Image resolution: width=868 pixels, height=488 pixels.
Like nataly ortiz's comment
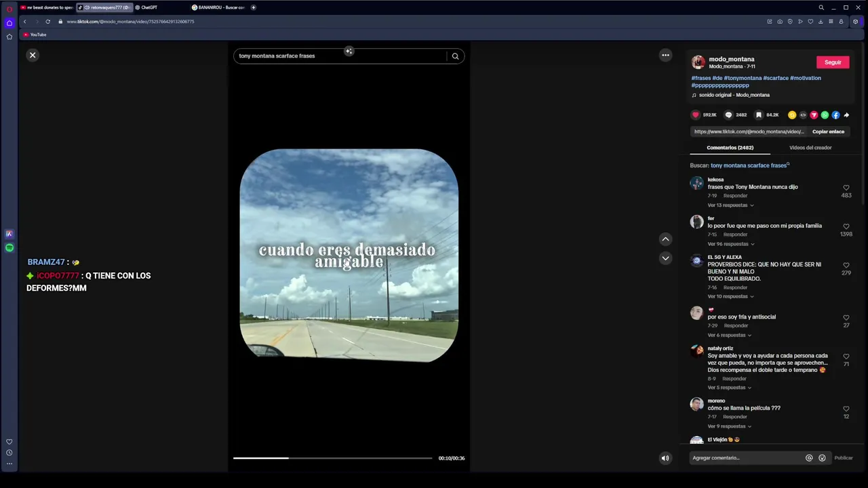tap(846, 357)
